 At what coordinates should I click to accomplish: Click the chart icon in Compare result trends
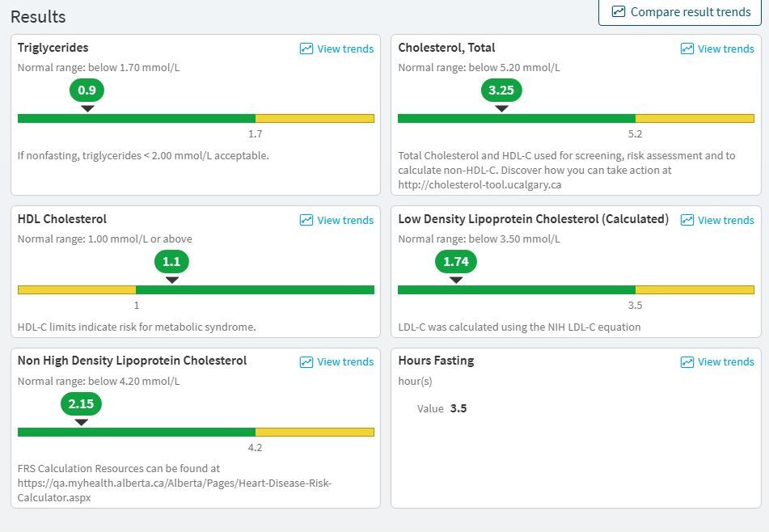point(619,12)
